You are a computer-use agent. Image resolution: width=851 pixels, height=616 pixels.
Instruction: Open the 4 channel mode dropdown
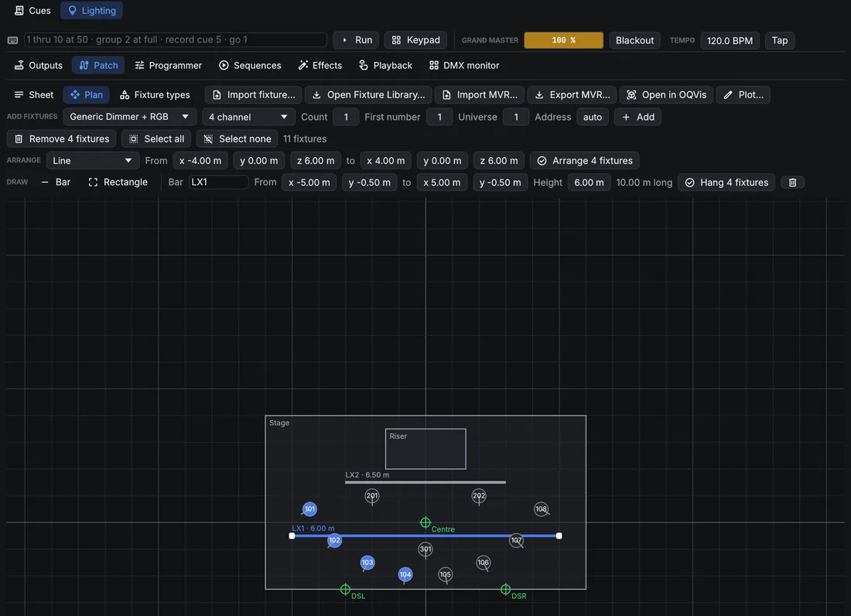point(248,117)
